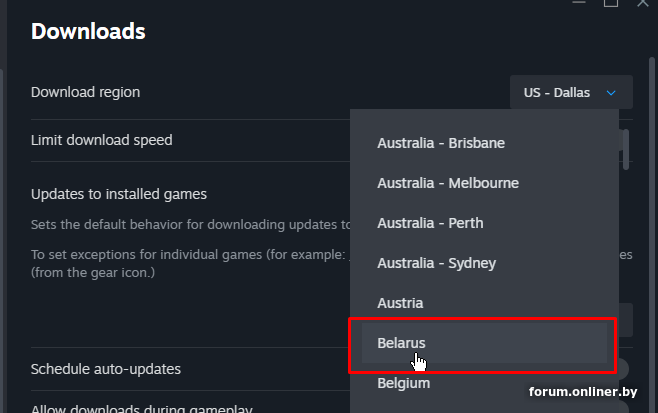Toggle the Schedule auto-updates switch

pyautogui.click(x=622, y=369)
